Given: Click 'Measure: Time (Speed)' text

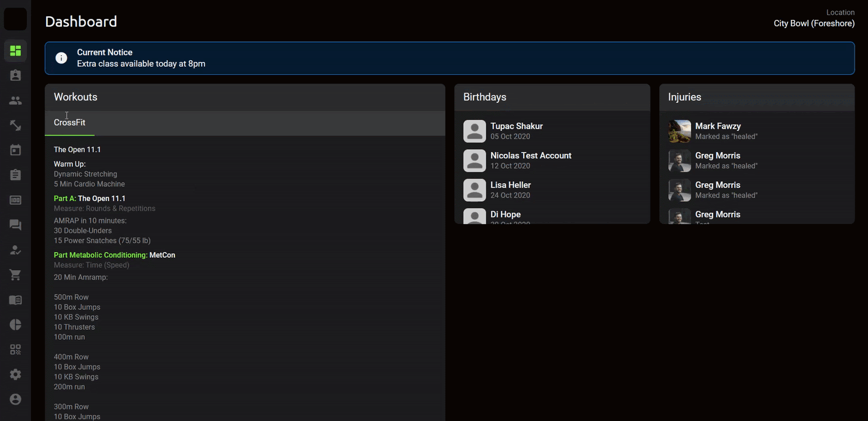Looking at the screenshot, I should pos(92,265).
